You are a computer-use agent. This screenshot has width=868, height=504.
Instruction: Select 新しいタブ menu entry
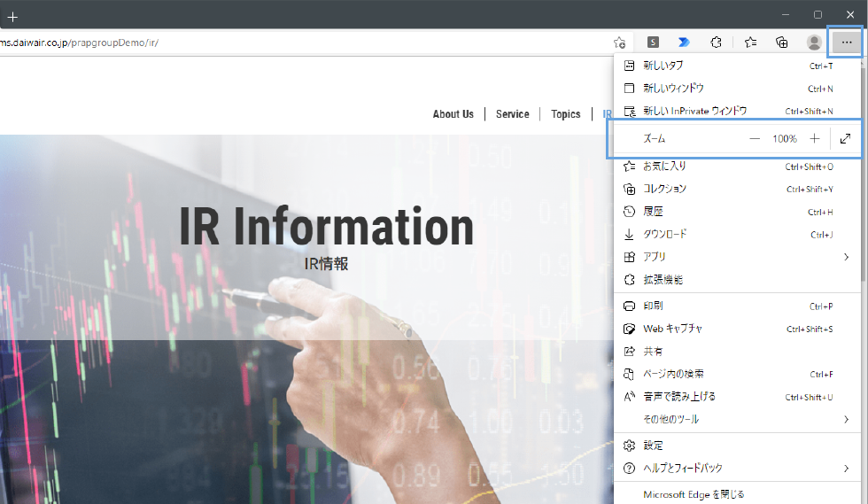(x=737, y=66)
